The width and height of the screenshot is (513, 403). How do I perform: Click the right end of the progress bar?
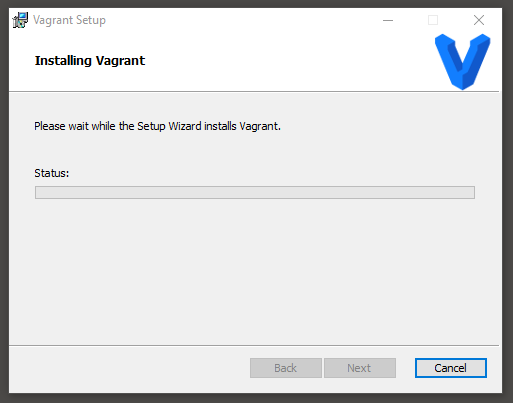point(472,192)
